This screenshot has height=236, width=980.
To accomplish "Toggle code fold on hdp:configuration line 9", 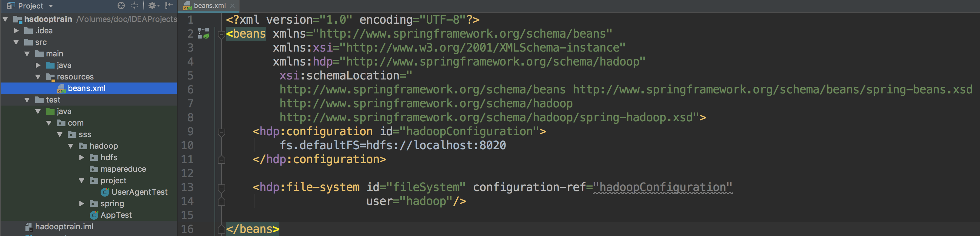I will click(x=221, y=132).
